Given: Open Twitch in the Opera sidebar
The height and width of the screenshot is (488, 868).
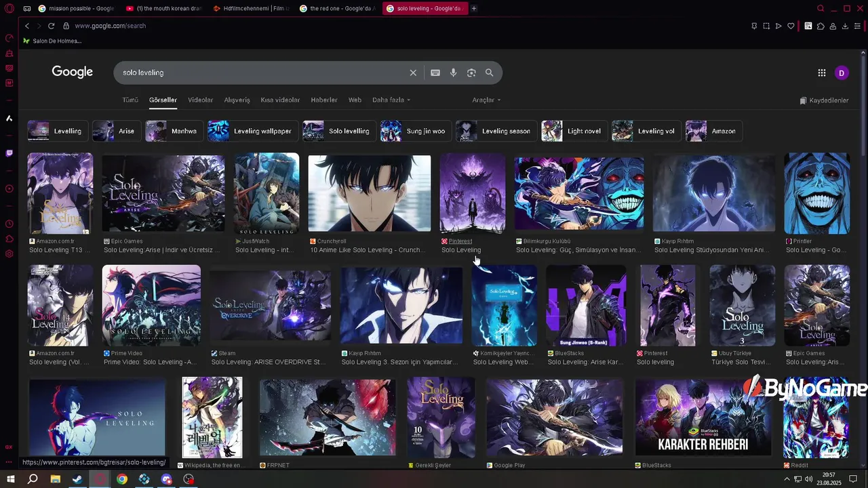Looking at the screenshot, I should [9, 153].
